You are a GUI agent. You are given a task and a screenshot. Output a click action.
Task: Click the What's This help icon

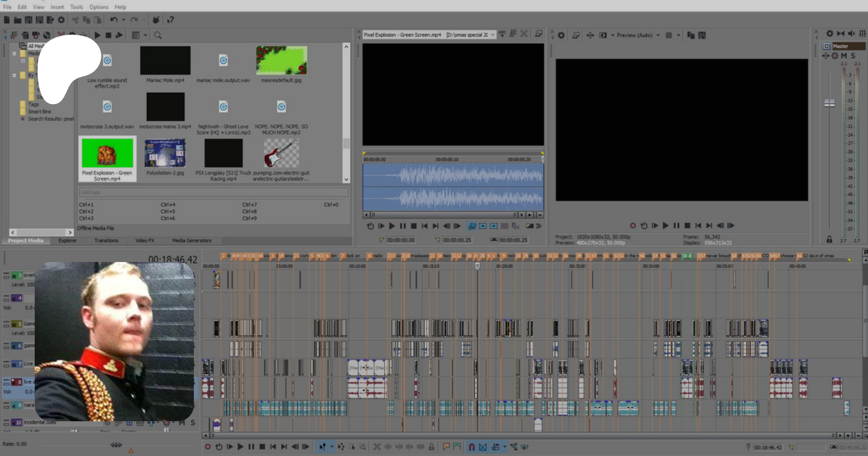[170, 20]
